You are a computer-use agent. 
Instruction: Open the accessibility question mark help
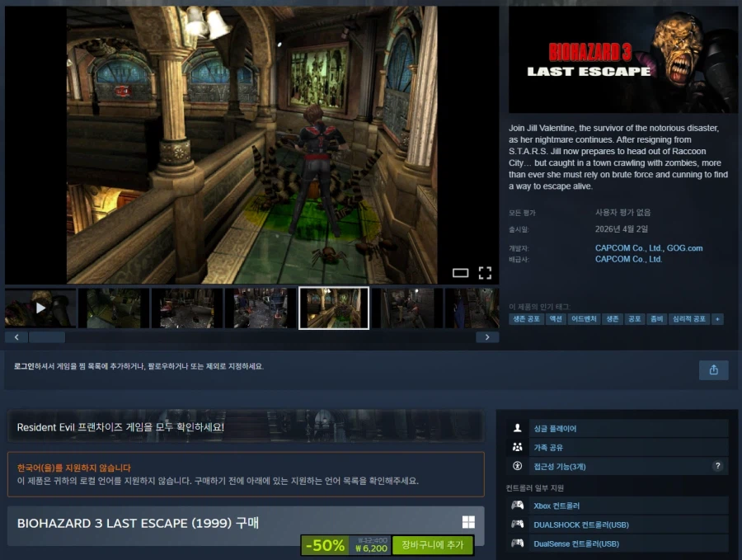[717, 466]
